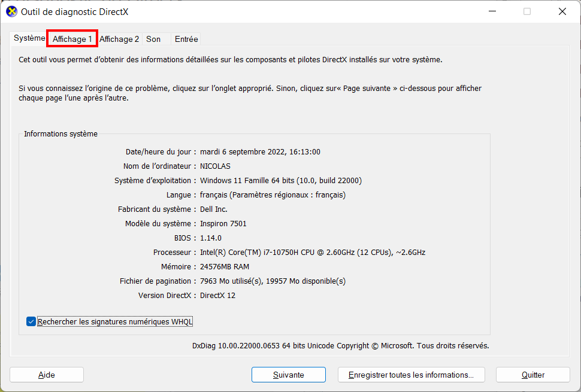This screenshot has height=392, width=581.
Task: Click the Informations système group label
Action: (60, 134)
